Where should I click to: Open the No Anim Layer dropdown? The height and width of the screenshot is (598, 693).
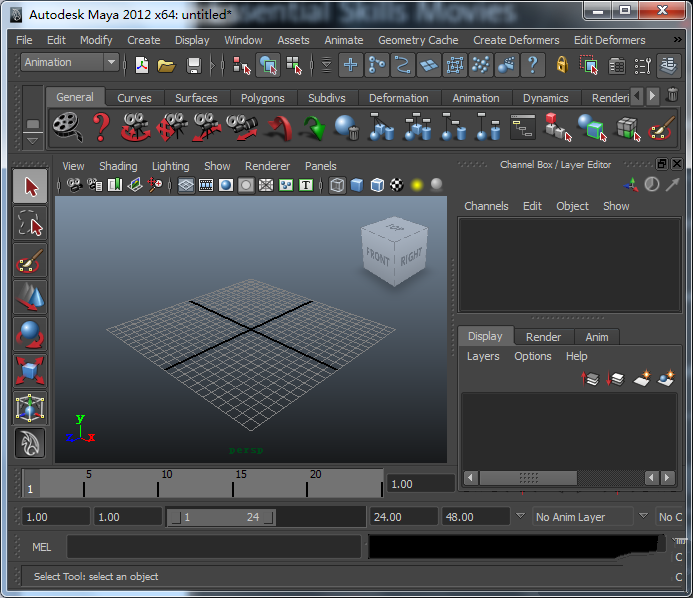click(520, 516)
